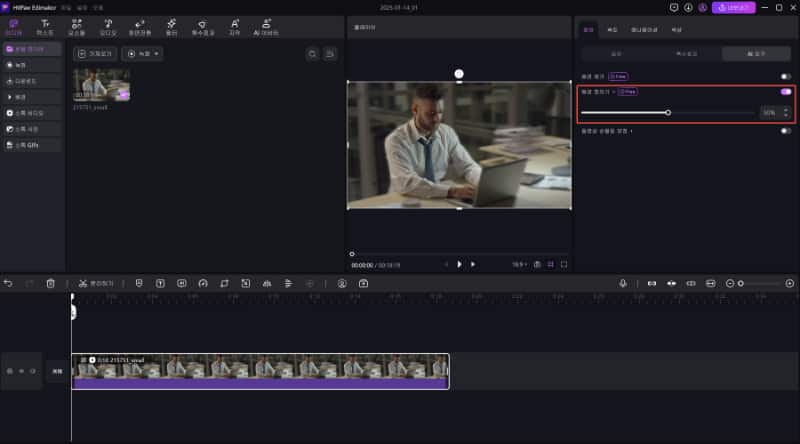Select the video thumbnail in media library
The image size is (800, 444).
(101, 84)
